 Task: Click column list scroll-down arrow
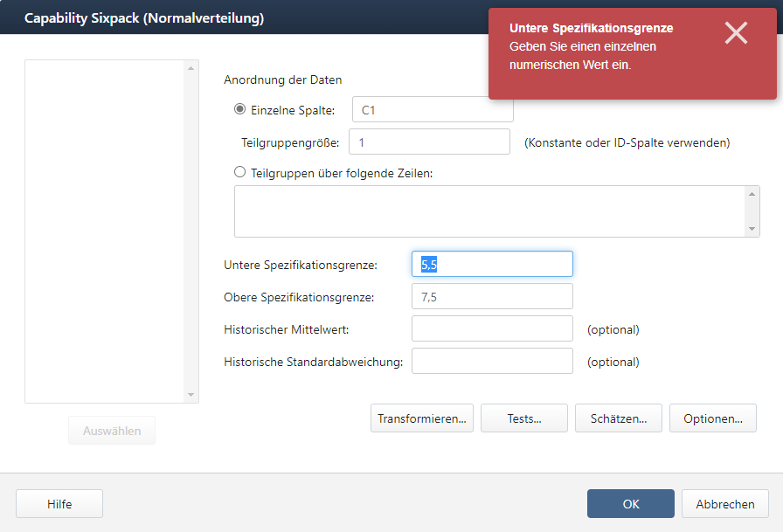[x=191, y=395]
